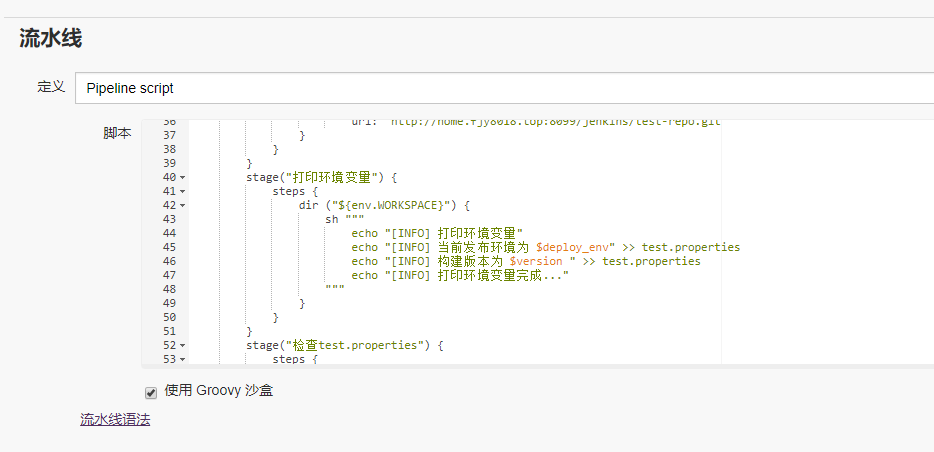Open the 流水线语法 link
This screenshot has width=934, height=452.
click(115, 420)
